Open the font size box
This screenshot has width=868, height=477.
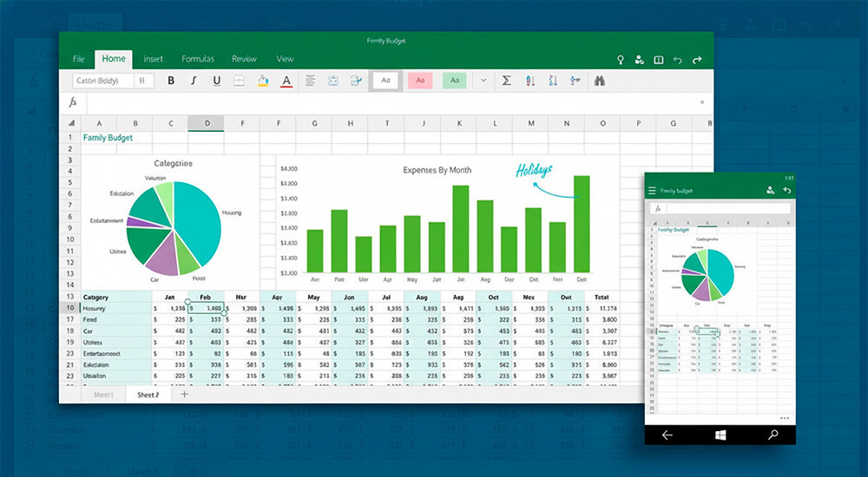pyautogui.click(x=143, y=81)
